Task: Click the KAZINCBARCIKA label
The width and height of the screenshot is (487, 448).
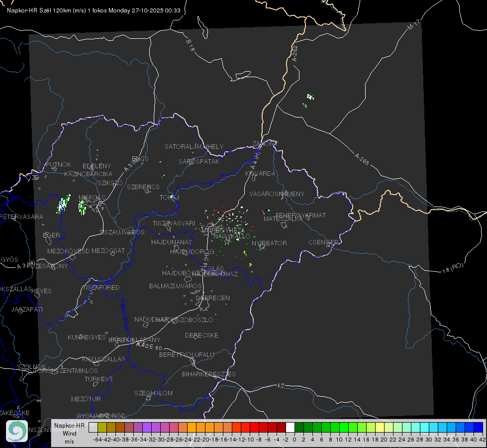Action: [x=88, y=174]
